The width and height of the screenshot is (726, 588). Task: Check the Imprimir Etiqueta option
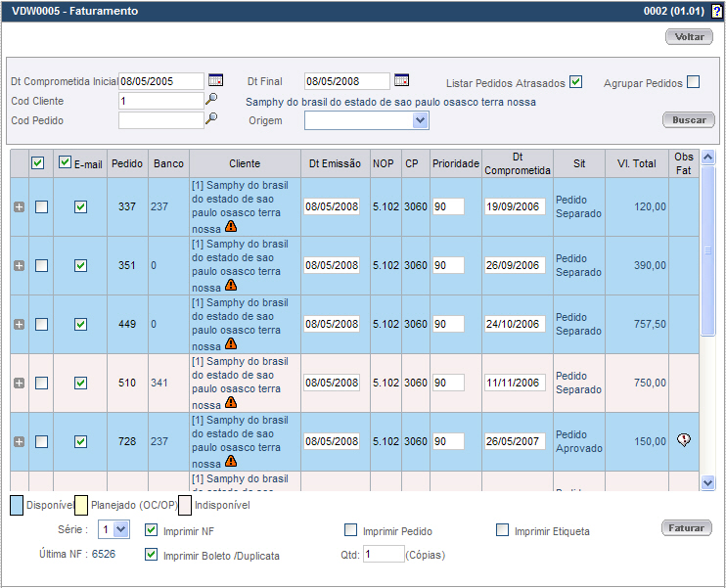click(503, 530)
